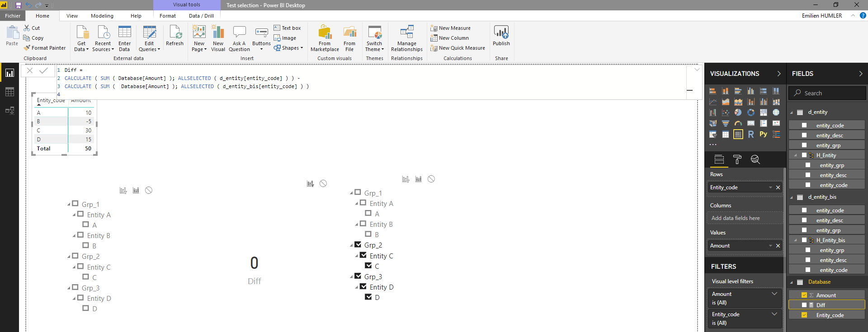Open the Format ribbon tab
This screenshot has width=868, height=332.
(x=168, y=16)
